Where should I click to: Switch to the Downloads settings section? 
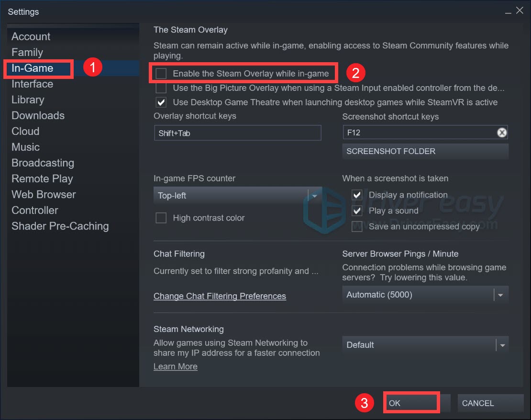[x=38, y=116]
